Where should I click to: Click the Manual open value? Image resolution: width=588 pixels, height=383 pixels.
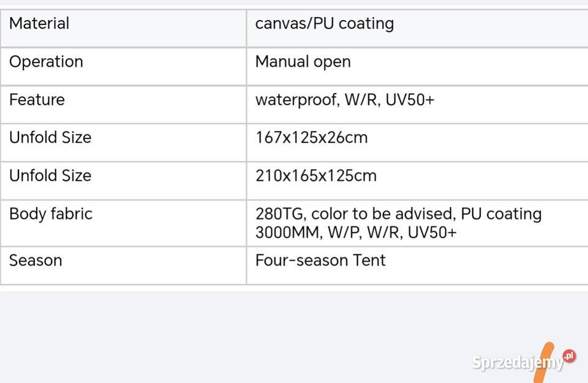pyautogui.click(x=303, y=62)
